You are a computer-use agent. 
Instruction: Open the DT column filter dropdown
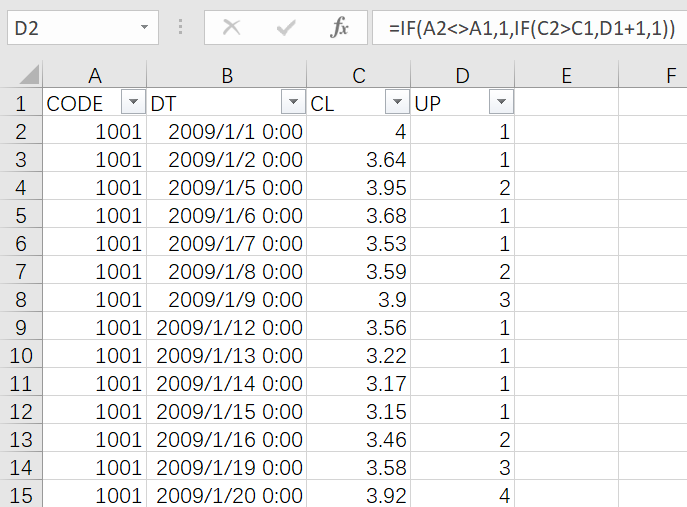click(293, 103)
